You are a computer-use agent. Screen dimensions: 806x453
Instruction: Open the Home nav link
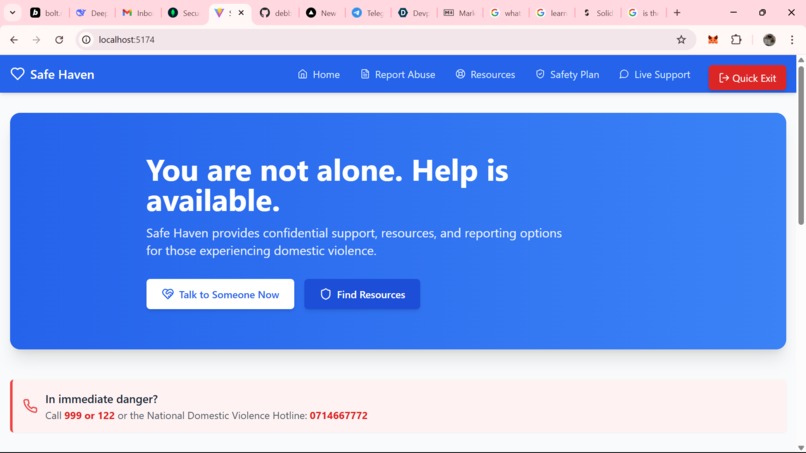coord(319,75)
